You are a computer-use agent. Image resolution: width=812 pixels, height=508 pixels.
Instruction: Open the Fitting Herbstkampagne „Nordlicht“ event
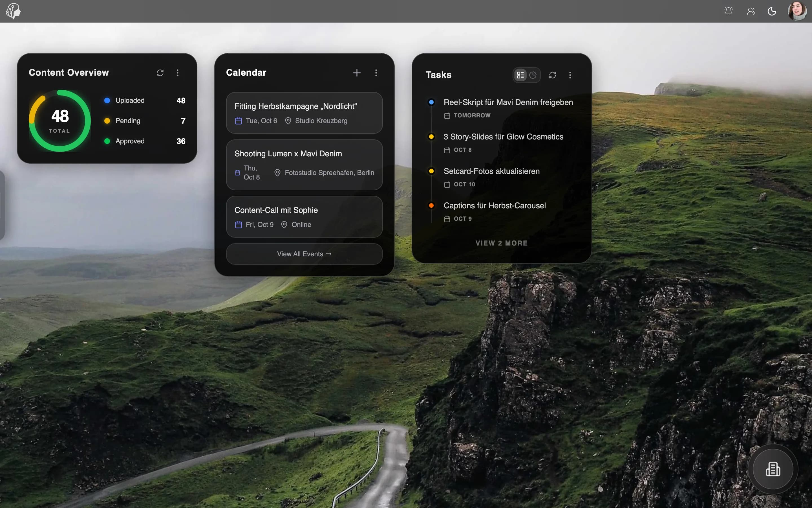304,113
